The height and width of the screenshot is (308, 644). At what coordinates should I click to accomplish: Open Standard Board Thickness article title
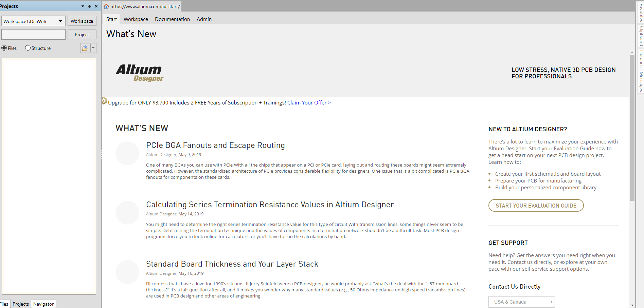click(232, 264)
